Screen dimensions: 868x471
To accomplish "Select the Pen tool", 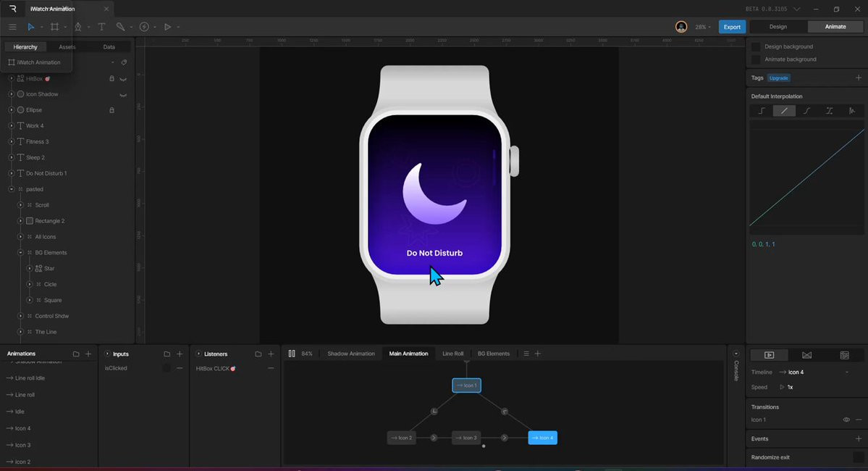I will coord(78,27).
